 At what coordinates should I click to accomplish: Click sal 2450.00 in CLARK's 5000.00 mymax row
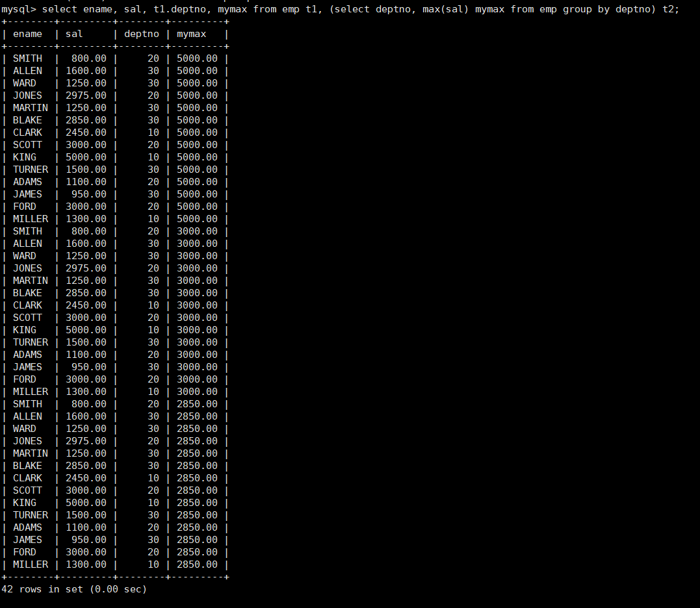pos(86,133)
